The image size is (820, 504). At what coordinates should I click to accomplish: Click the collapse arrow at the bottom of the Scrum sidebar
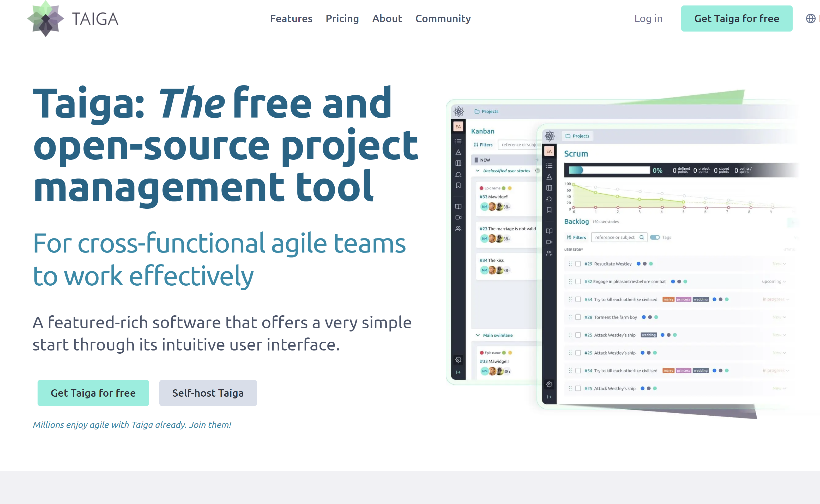coord(549,397)
